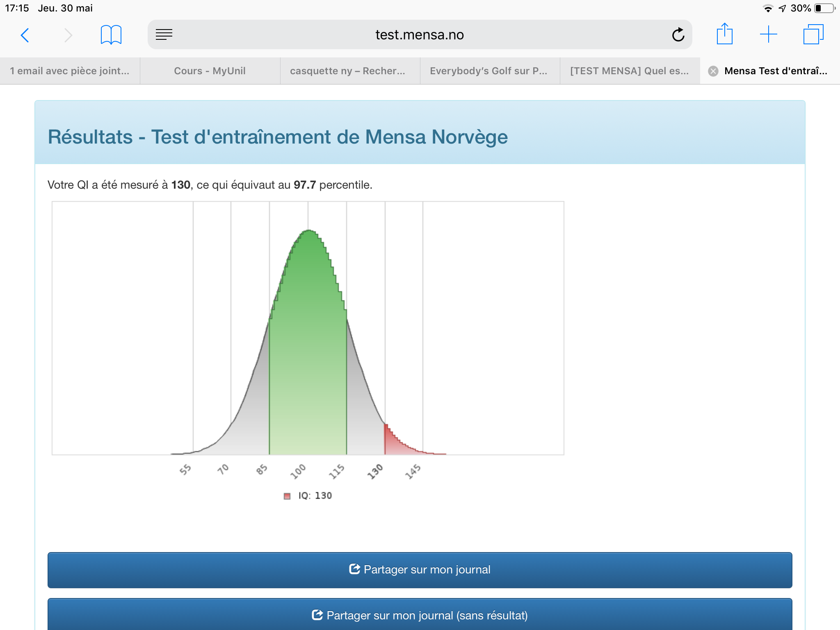Click the red IQ: 130 legend swatch

[287, 496]
